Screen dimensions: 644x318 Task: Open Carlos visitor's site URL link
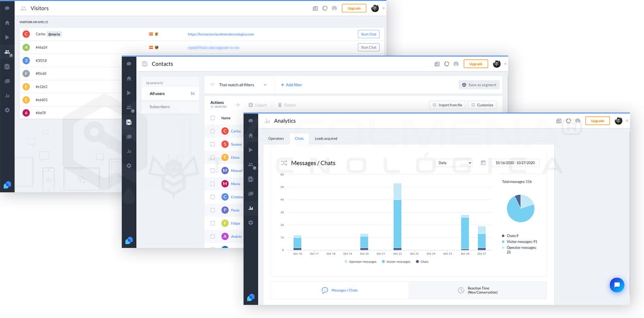(221, 34)
